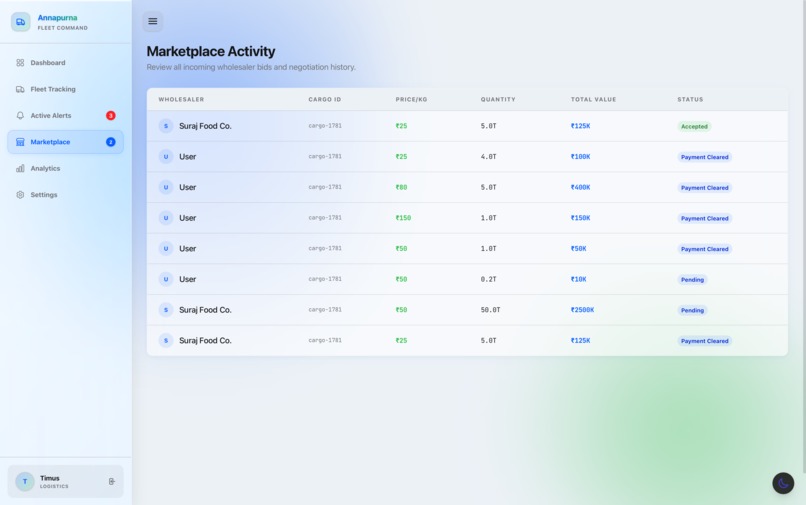Click the Timus profile avatar

click(25, 481)
